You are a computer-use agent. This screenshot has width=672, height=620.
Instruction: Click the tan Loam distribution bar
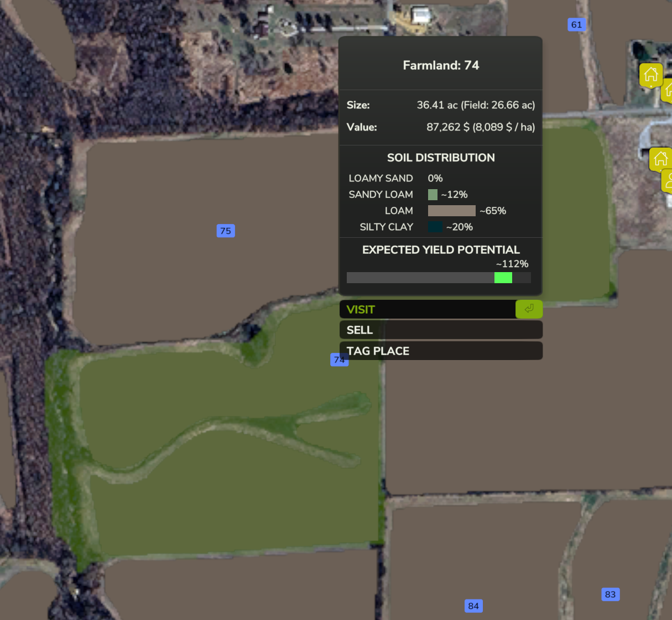pos(451,211)
